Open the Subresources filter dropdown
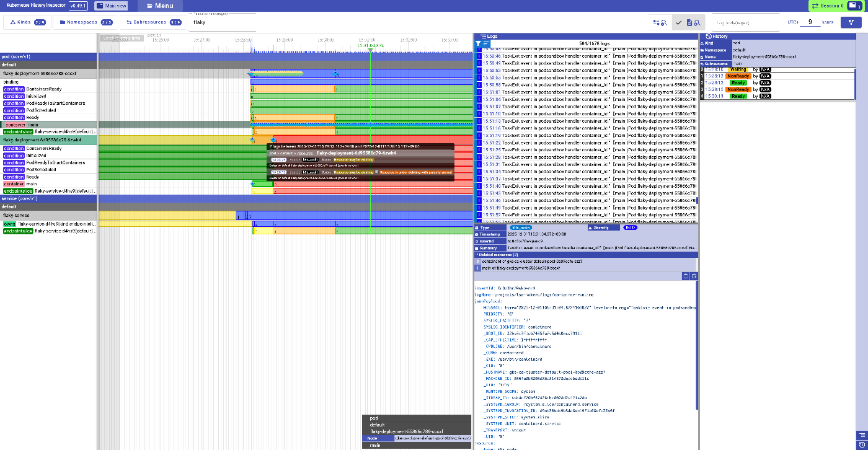The width and height of the screenshot is (868, 450). point(153,22)
